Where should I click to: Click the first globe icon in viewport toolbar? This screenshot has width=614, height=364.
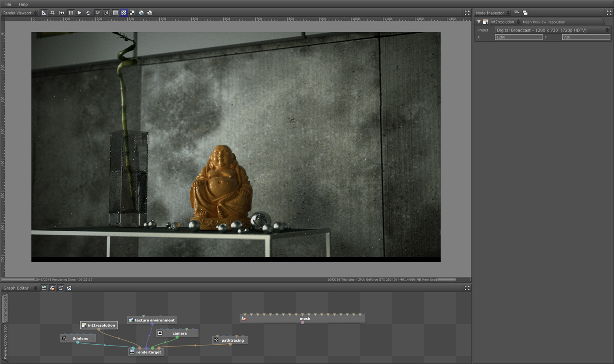pos(141,13)
